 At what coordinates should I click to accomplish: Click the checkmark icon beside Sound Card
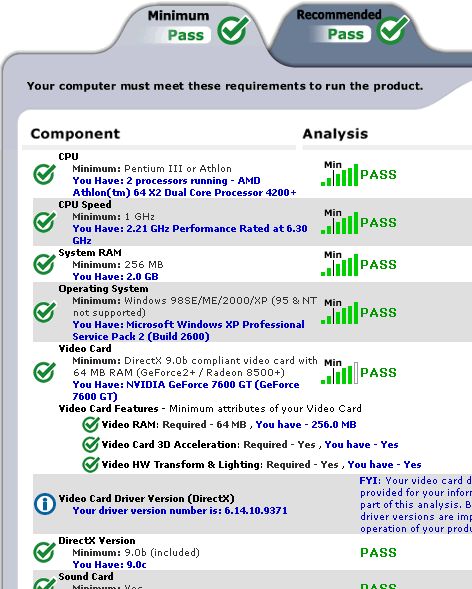tap(44, 583)
